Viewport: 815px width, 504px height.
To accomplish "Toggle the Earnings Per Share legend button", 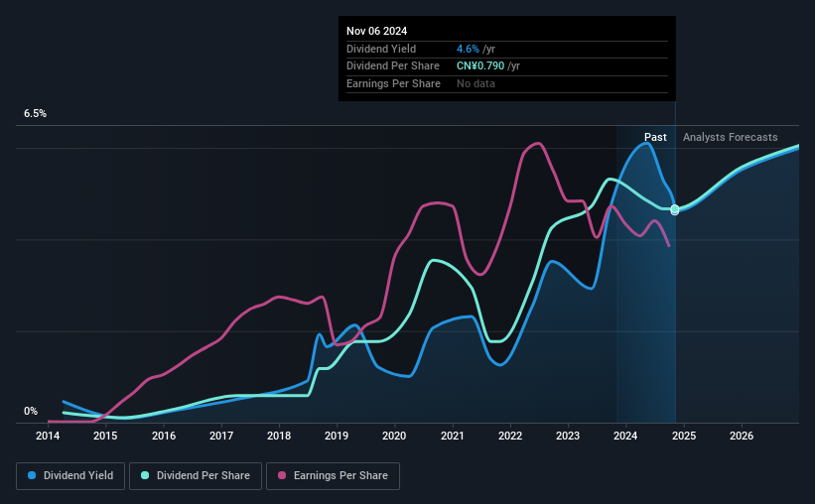I will click(333, 476).
